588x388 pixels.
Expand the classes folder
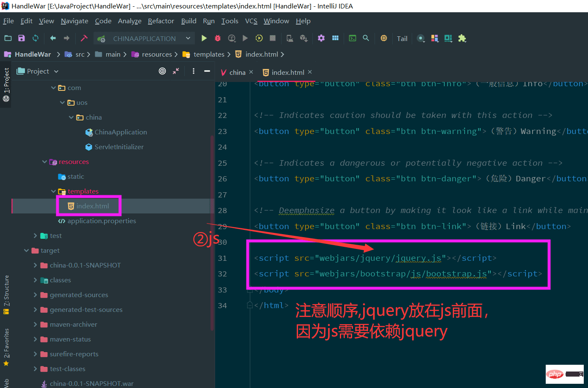tap(36, 280)
